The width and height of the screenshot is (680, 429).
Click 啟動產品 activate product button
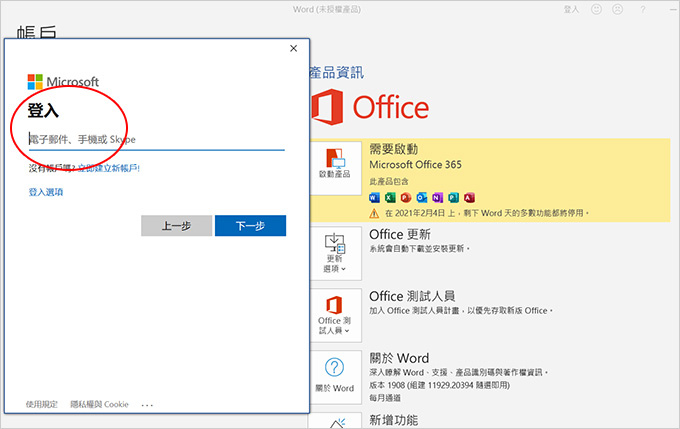(x=335, y=168)
